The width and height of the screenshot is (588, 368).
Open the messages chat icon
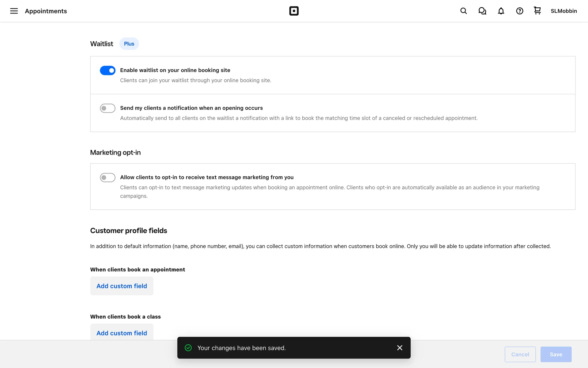click(x=482, y=11)
